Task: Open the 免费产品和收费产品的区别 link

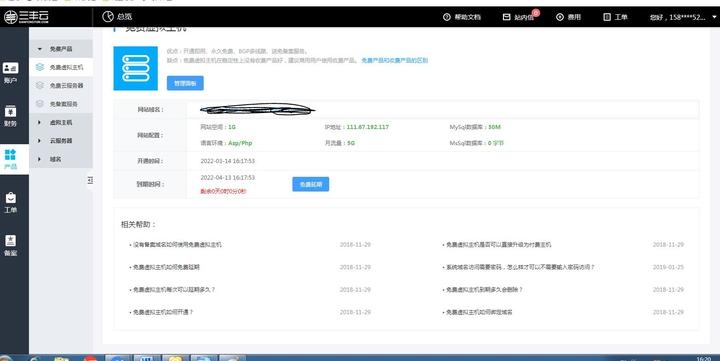Action: tap(394, 60)
